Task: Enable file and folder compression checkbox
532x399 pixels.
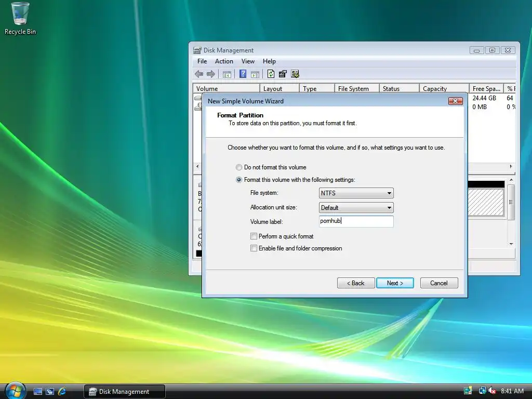Action: point(254,248)
